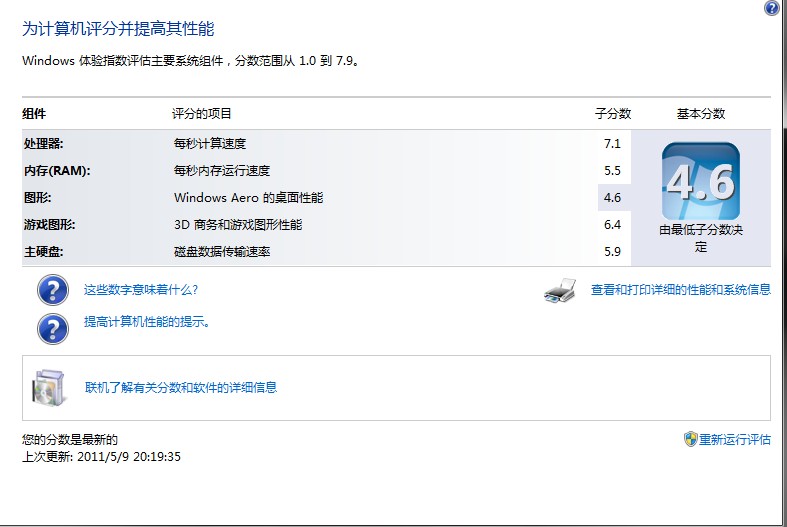This screenshot has height=527, width=787.
Task: Select the 处理器 row label
Action: coord(44,144)
